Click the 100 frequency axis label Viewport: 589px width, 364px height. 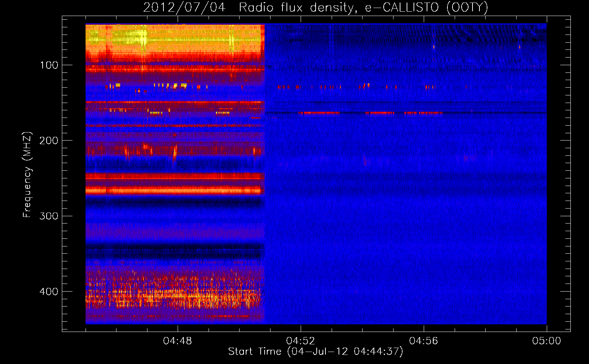(50, 65)
